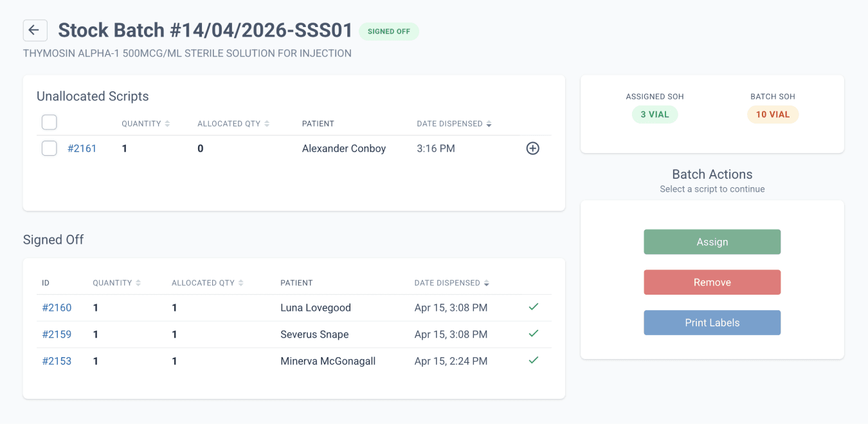This screenshot has height=424, width=868.
Task: Click the red Remove button
Action: (x=712, y=282)
